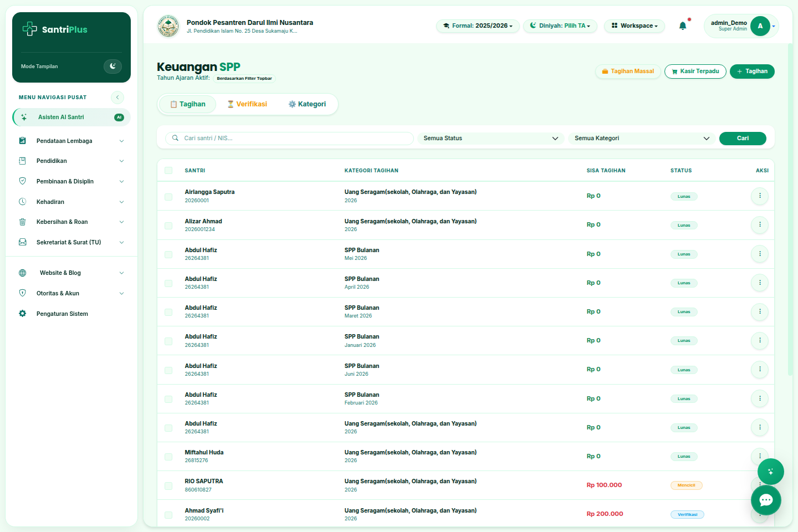Click the Cari search button
Viewport: 798px width, 532px height.
point(743,139)
